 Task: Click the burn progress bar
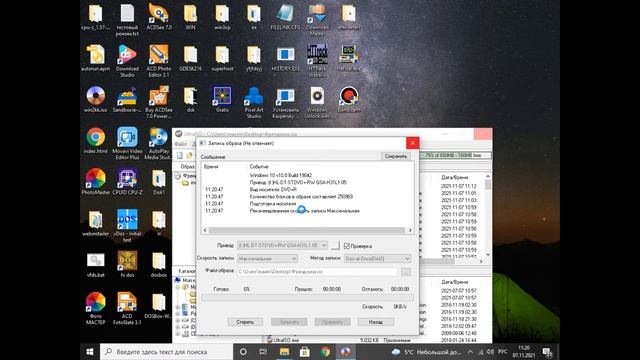307,298
